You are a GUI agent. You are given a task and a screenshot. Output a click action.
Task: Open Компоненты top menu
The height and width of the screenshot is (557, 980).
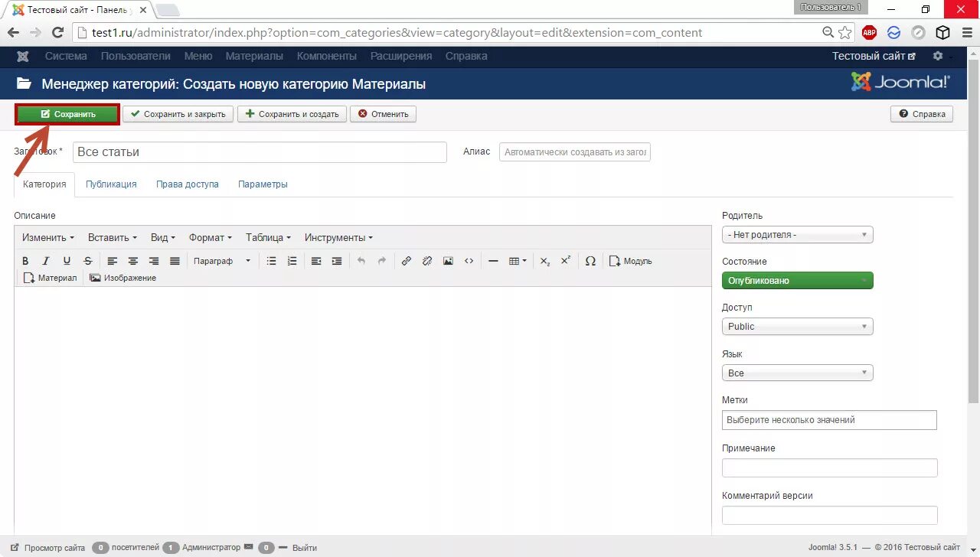coord(327,56)
